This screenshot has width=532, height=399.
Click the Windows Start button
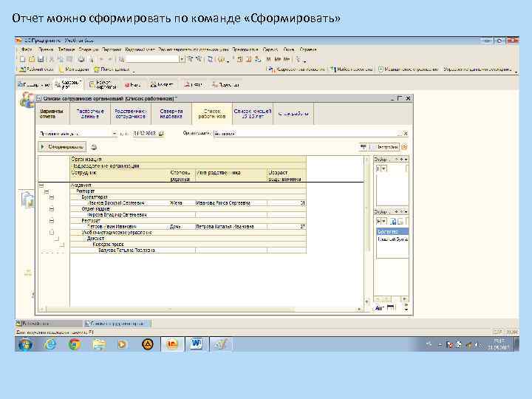tap(25, 344)
